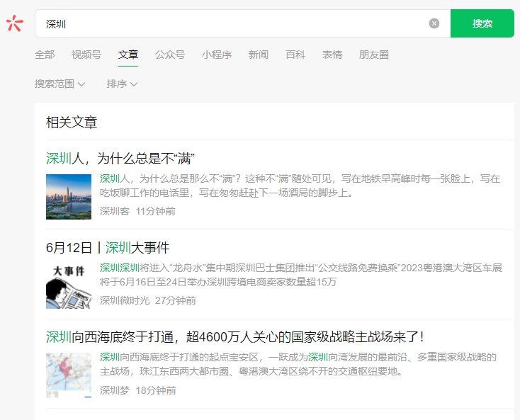The width and height of the screenshot is (520, 420).
Task: Click the green 搜索 button
Action: pyautogui.click(x=482, y=23)
